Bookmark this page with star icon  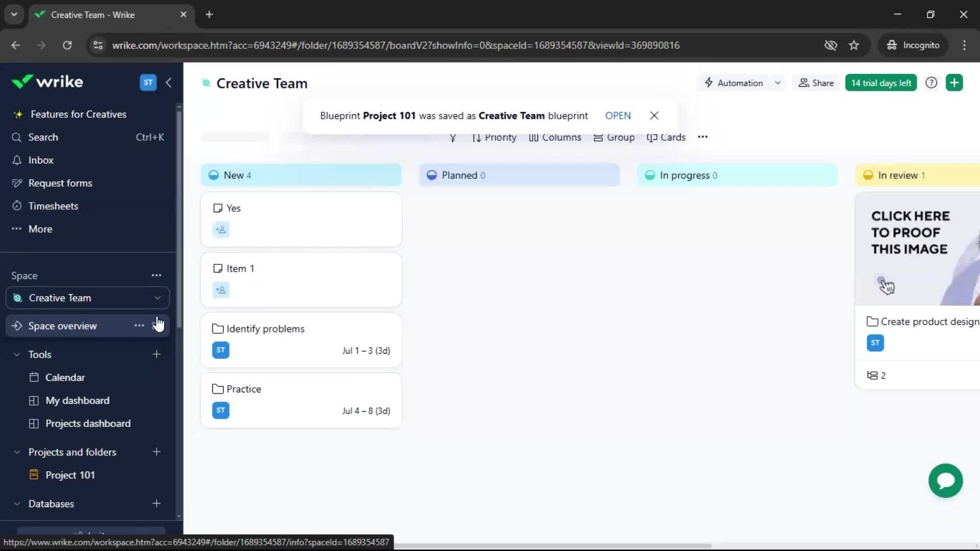tap(854, 45)
